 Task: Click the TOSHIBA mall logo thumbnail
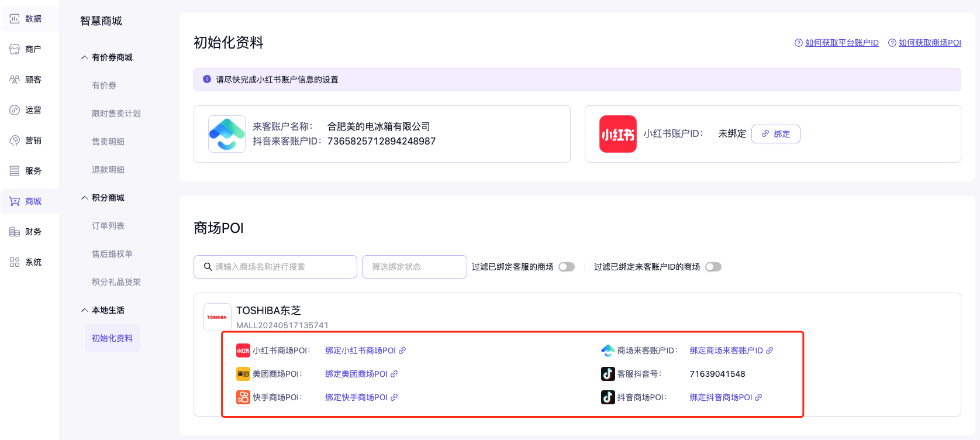(217, 317)
